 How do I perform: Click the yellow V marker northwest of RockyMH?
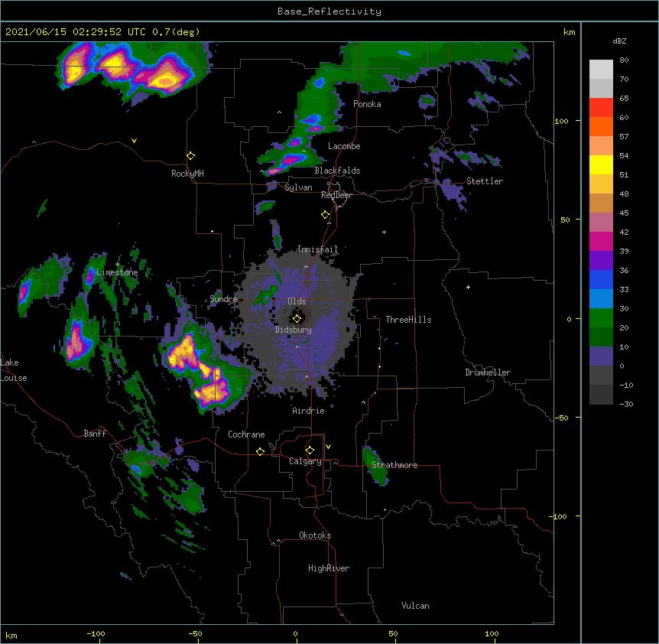tap(134, 141)
